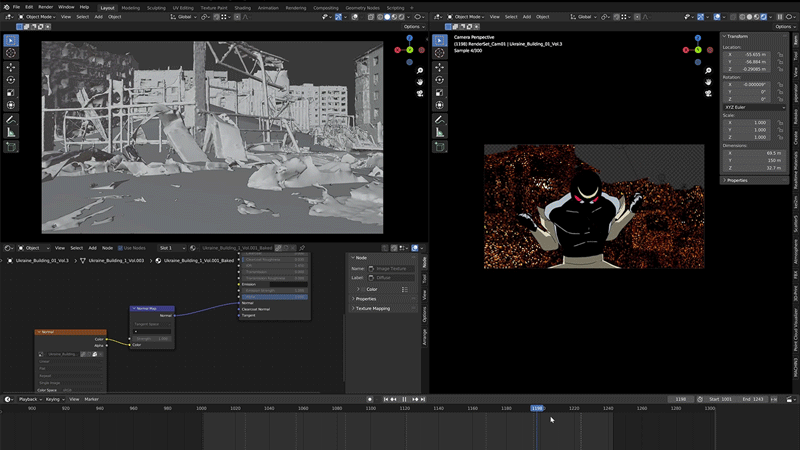Viewport: 800px width, 450px height.
Task: Toggle the timeline auto-keying record button
Action: pos(370,399)
